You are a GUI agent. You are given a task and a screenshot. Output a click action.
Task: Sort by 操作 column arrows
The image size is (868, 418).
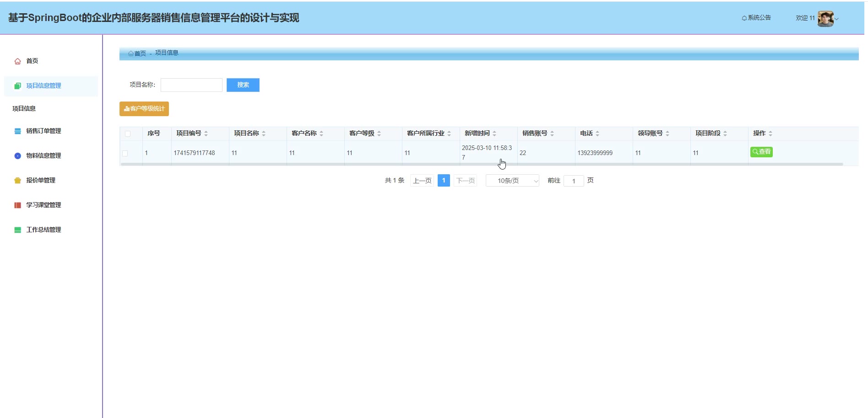point(770,134)
